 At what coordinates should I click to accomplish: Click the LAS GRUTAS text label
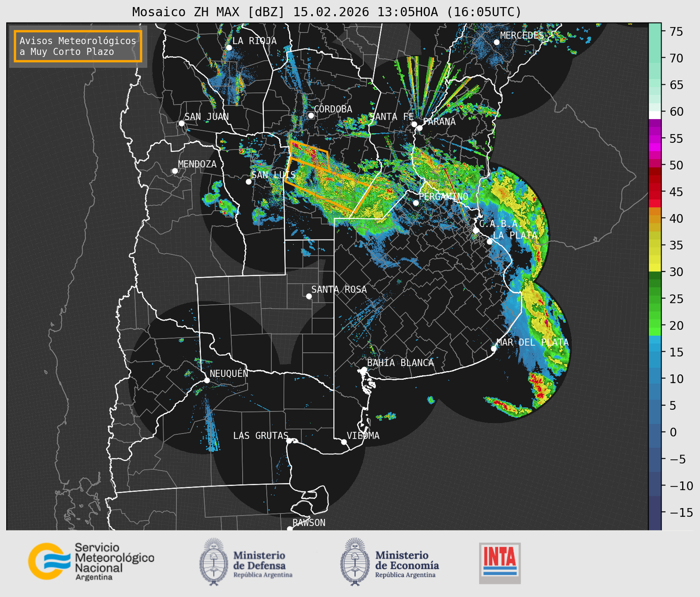pyautogui.click(x=261, y=436)
